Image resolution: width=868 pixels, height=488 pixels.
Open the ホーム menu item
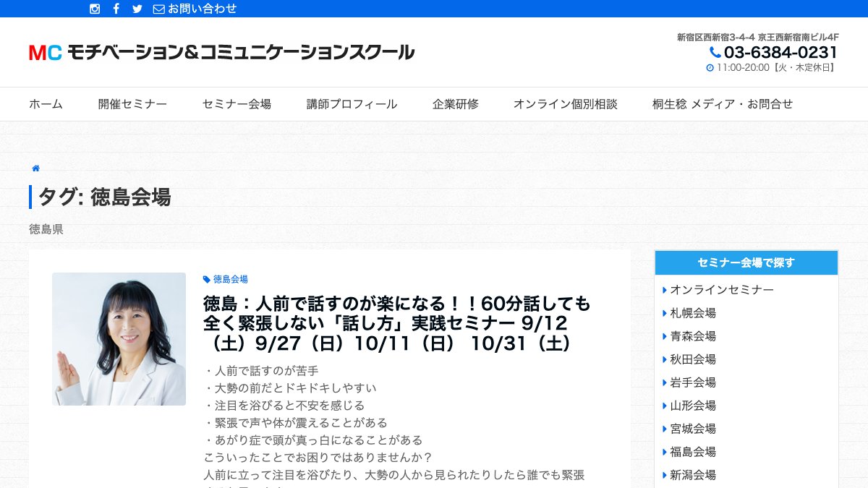coord(46,104)
